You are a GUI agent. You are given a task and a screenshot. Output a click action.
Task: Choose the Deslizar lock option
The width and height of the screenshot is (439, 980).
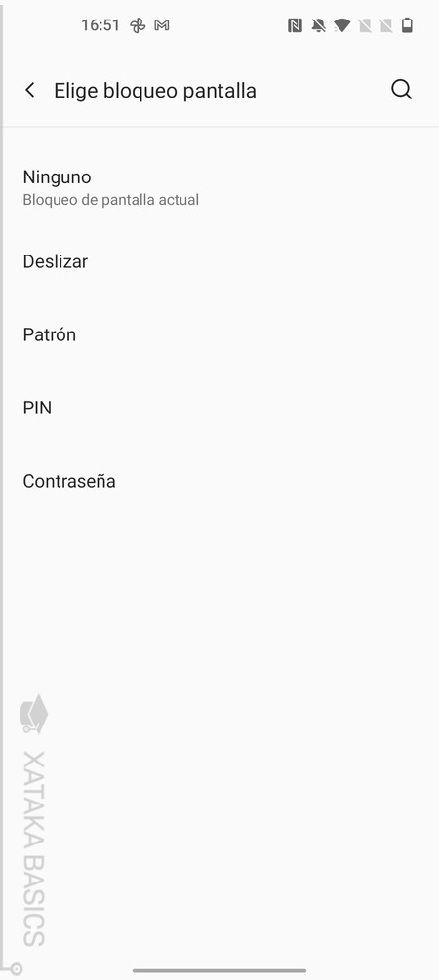coord(219,261)
